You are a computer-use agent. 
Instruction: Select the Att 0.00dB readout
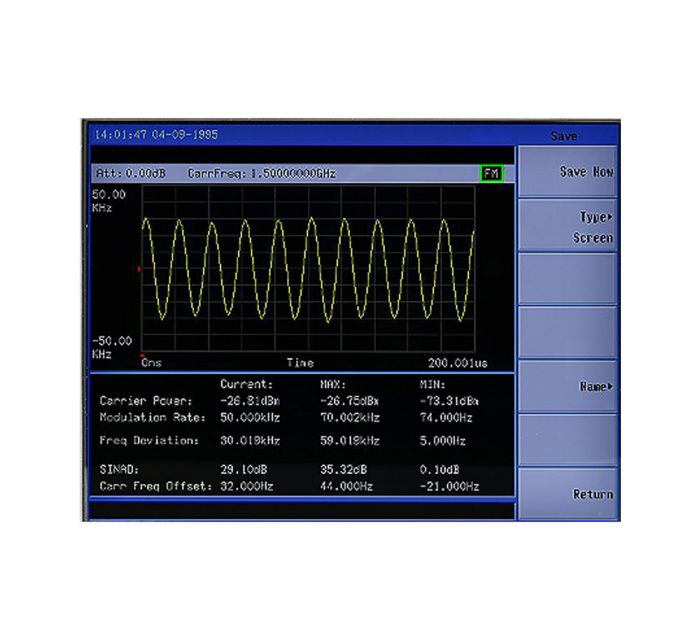131,173
